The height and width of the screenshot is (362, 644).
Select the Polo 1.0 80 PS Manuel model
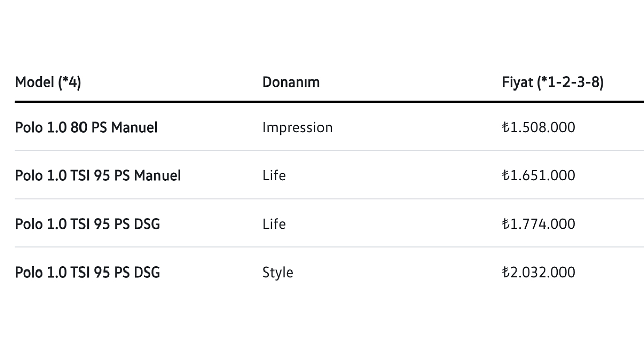click(86, 128)
